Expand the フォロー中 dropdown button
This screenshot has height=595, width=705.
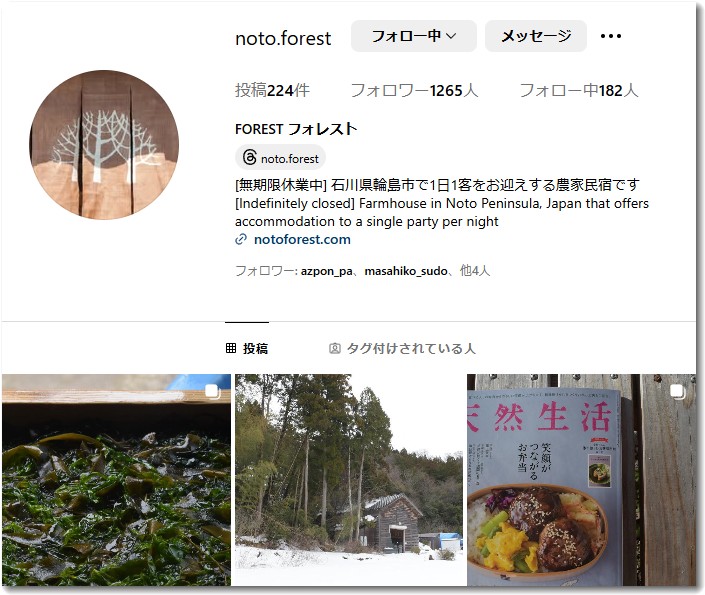(x=414, y=36)
